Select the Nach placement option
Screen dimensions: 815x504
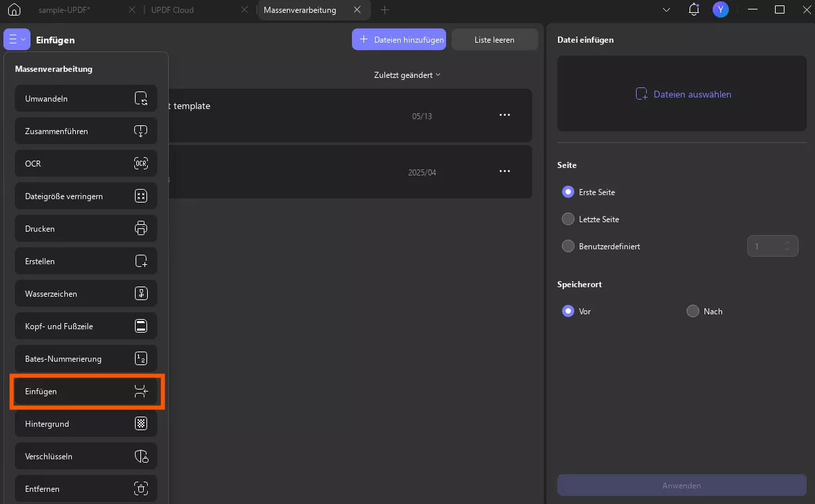point(693,312)
